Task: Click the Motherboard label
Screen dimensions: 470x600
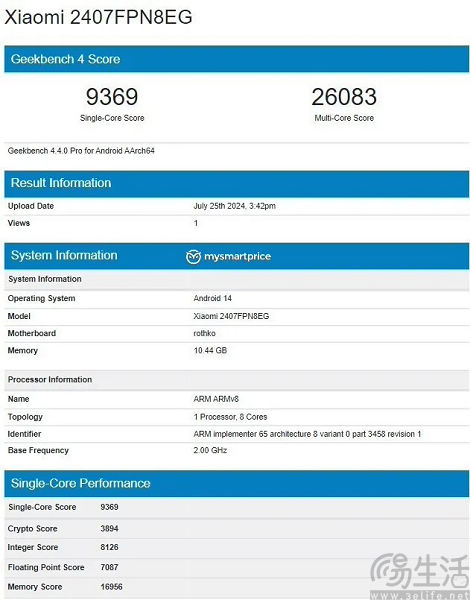Action: (x=32, y=333)
